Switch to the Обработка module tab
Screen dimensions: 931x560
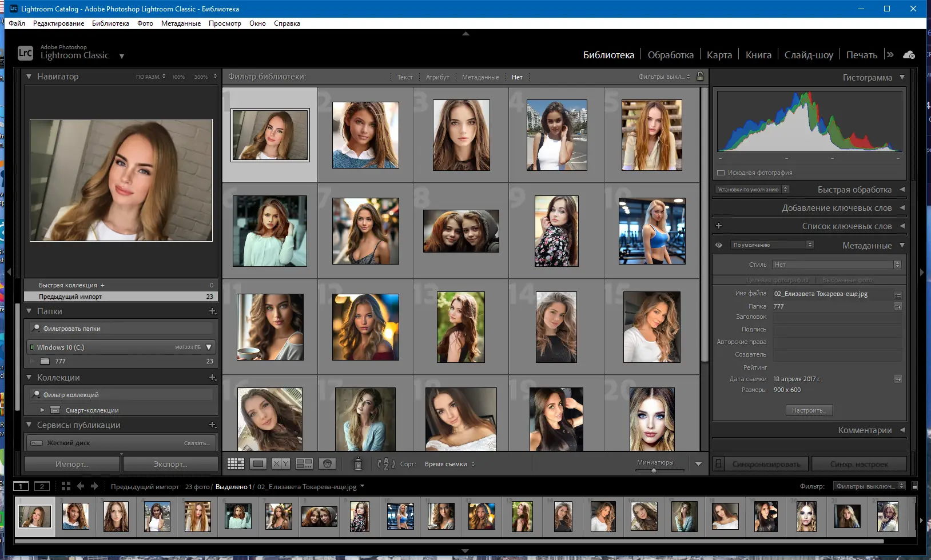[x=670, y=55]
